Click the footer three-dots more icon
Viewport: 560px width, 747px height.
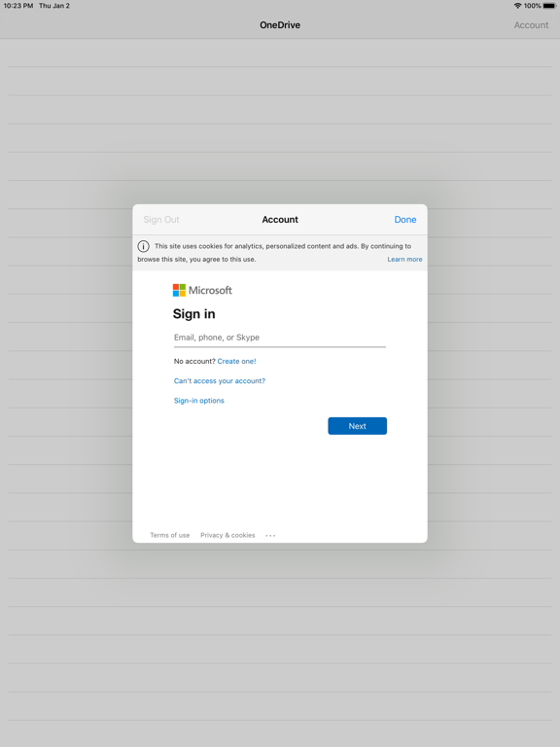[270, 536]
